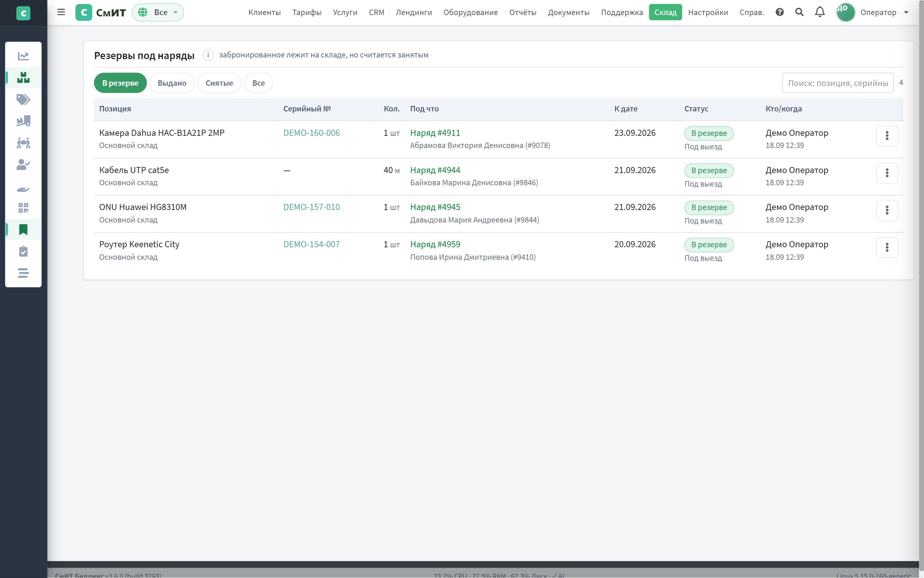
Task: Open the people carrying box icon
Action: (x=23, y=143)
